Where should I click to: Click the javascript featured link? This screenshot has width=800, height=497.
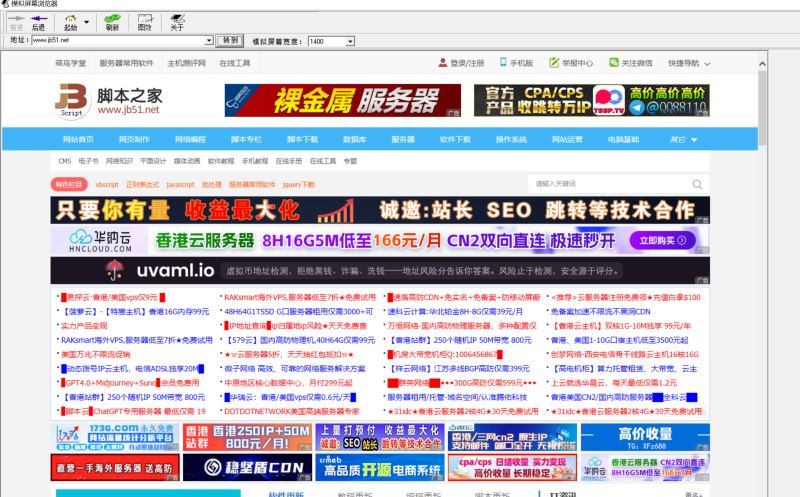[180, 184]
